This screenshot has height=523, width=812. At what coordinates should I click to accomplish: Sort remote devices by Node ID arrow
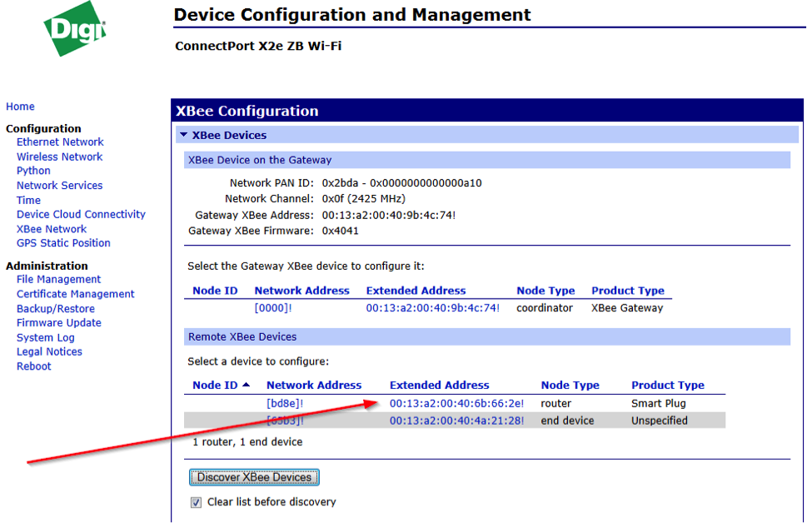[x=246, y=385]
